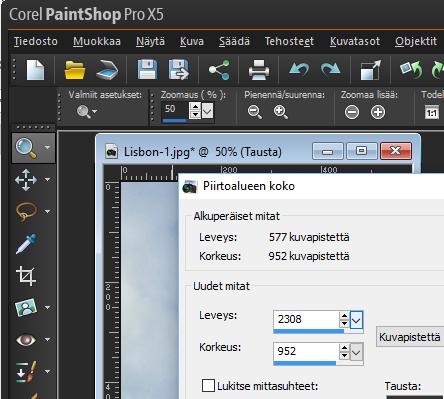Screen dimensions: 444x399
Task: Save the image with the floppy disk icon
Action: (147, 70)
